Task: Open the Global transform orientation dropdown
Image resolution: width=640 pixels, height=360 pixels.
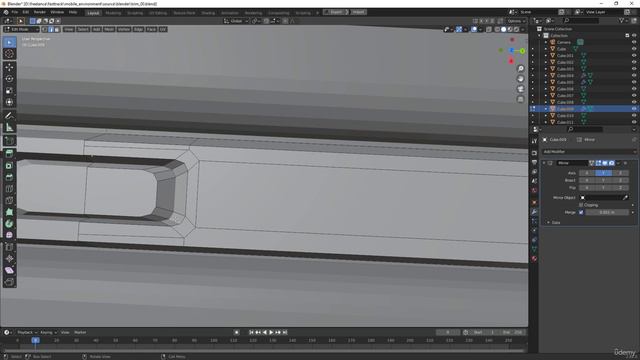Action: pos(236,21)
